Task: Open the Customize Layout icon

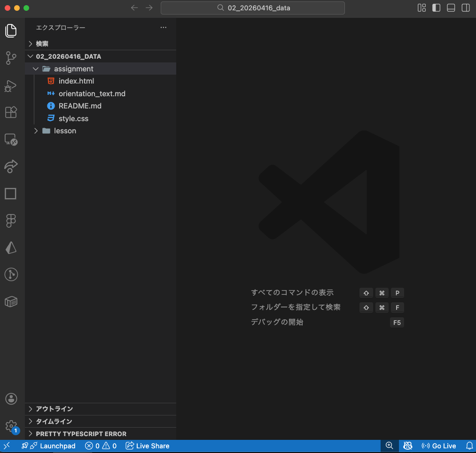Action: pyautogui.click(x=421, y=8)
